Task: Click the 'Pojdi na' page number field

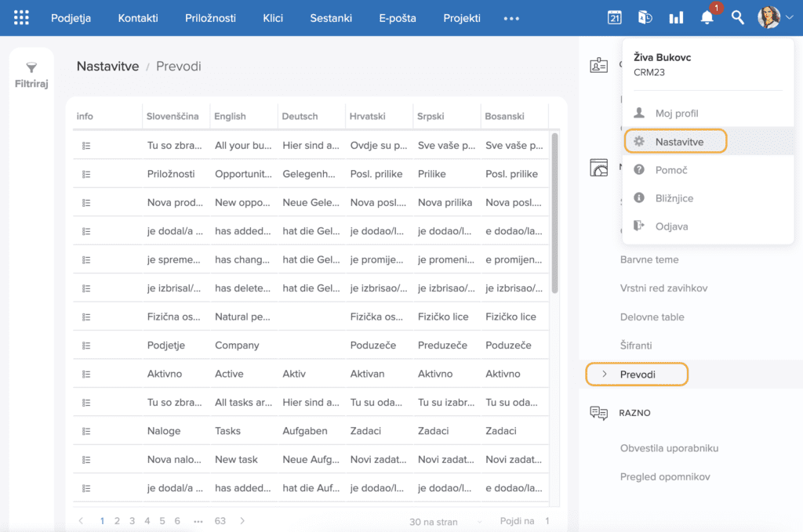Action: 547,521
